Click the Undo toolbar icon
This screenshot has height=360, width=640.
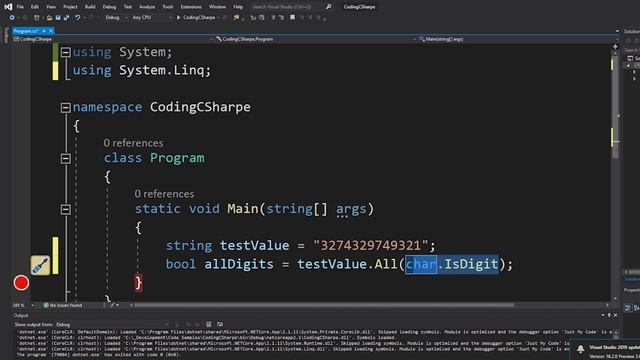[78, 18]
